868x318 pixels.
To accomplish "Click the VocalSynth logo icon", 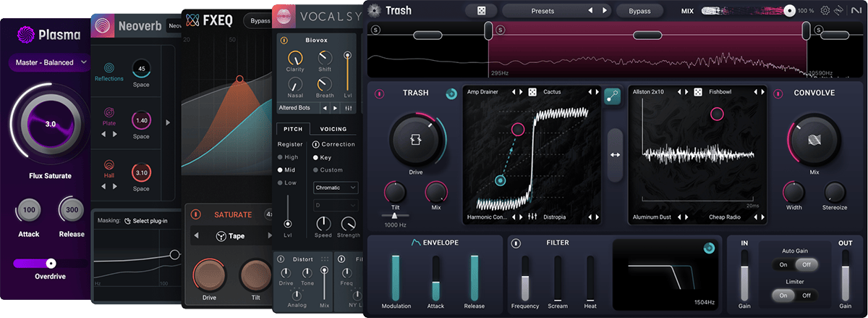I will 283,14.
